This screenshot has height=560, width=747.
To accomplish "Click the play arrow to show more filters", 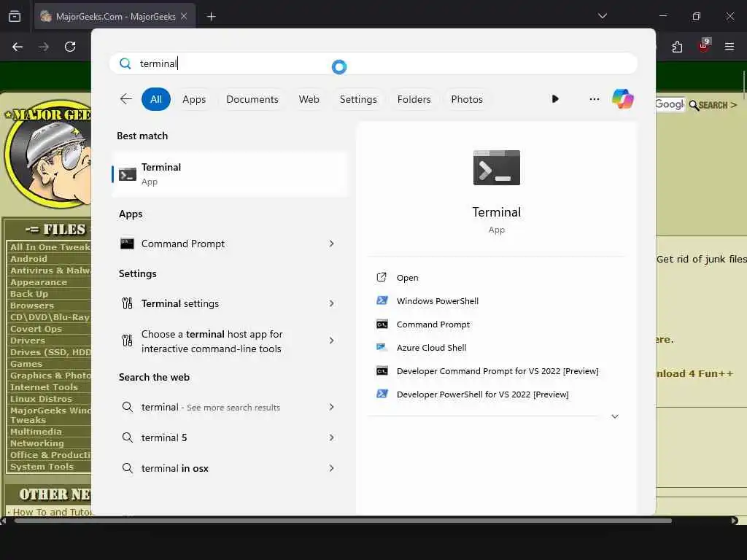I will tap(555, 99).
